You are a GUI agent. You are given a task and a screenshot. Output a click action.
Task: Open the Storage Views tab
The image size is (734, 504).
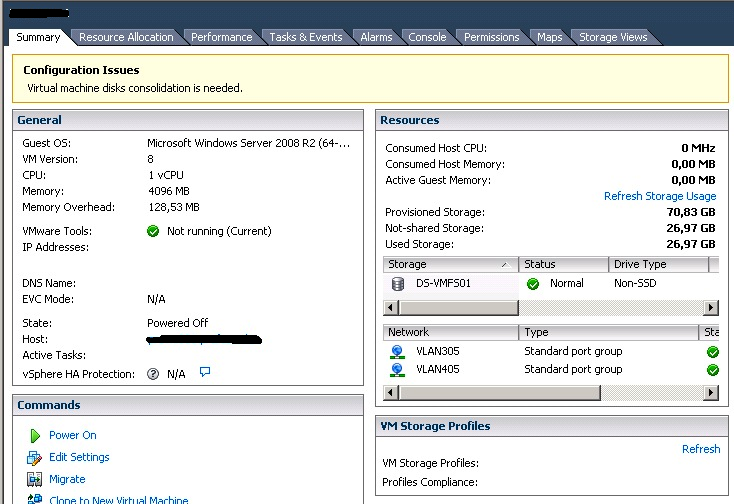[613, 37]
